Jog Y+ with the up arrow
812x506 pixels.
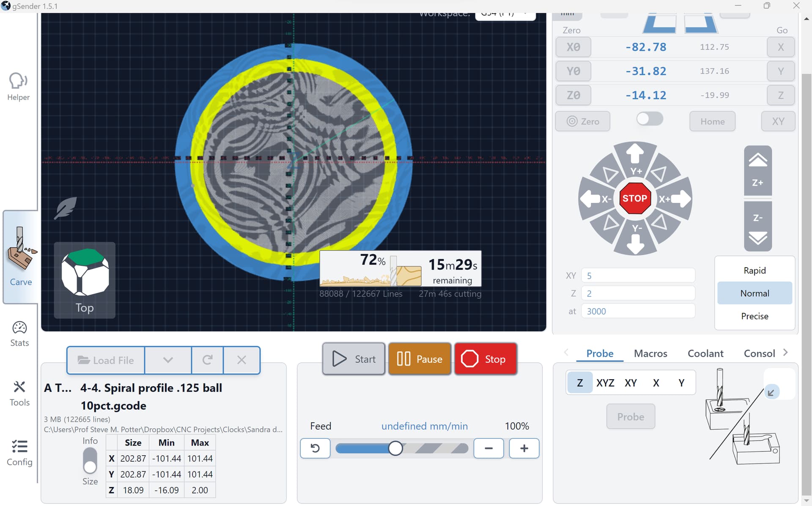pos(635,159)
